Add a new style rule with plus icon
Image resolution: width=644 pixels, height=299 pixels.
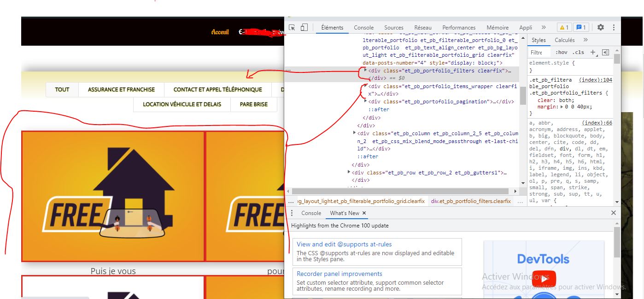click(593, 52)
